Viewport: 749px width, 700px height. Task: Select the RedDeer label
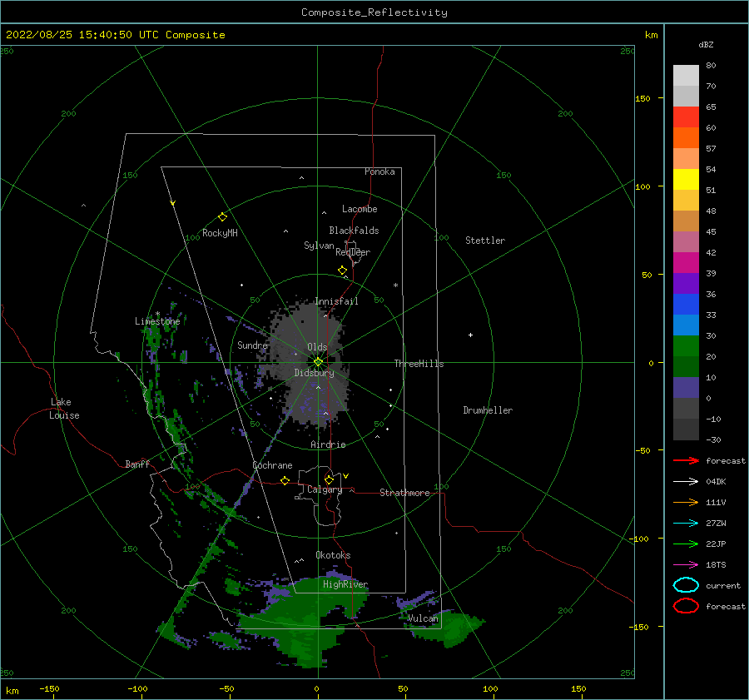[353, 252]
